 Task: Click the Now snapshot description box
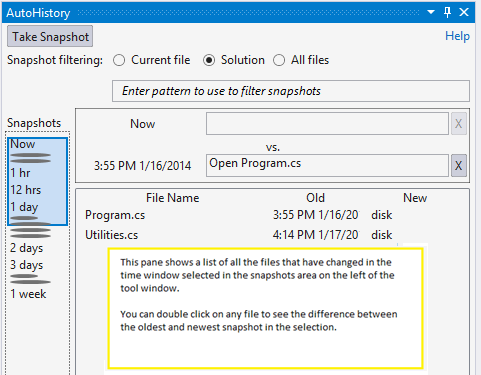pos(327,124)
